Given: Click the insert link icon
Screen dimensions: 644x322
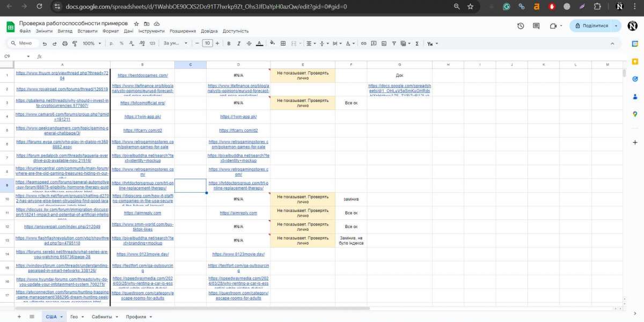Looking at the screenshot, I should [364, 43].
